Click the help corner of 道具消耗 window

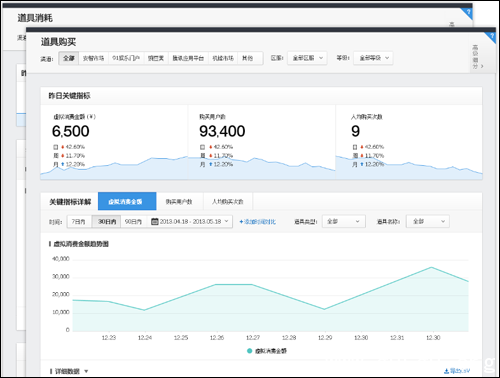pyautogui.click(x=468, y=13)
